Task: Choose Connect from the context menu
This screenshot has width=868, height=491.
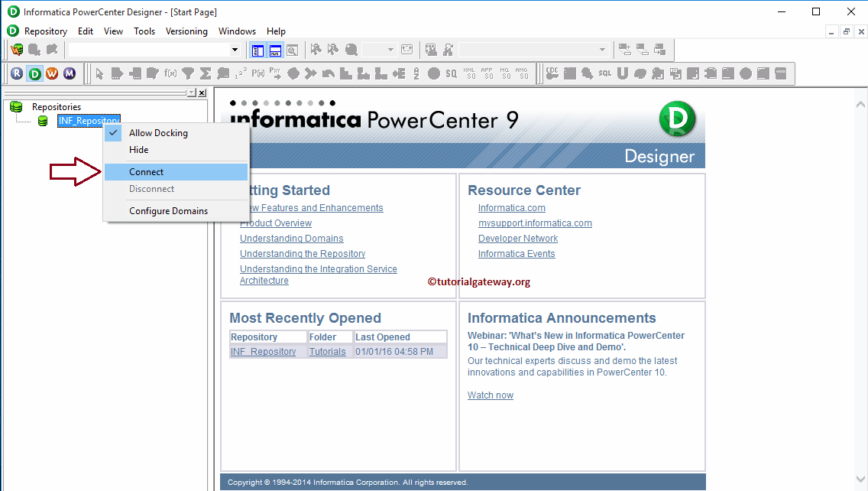Action: pos(147,172)
